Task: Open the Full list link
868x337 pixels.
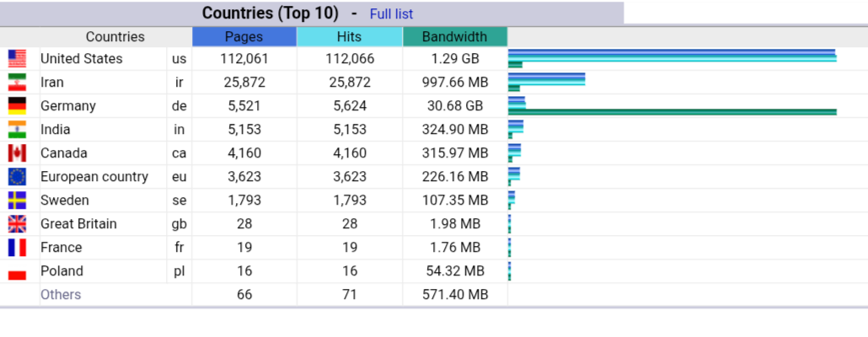Action: 391,14
